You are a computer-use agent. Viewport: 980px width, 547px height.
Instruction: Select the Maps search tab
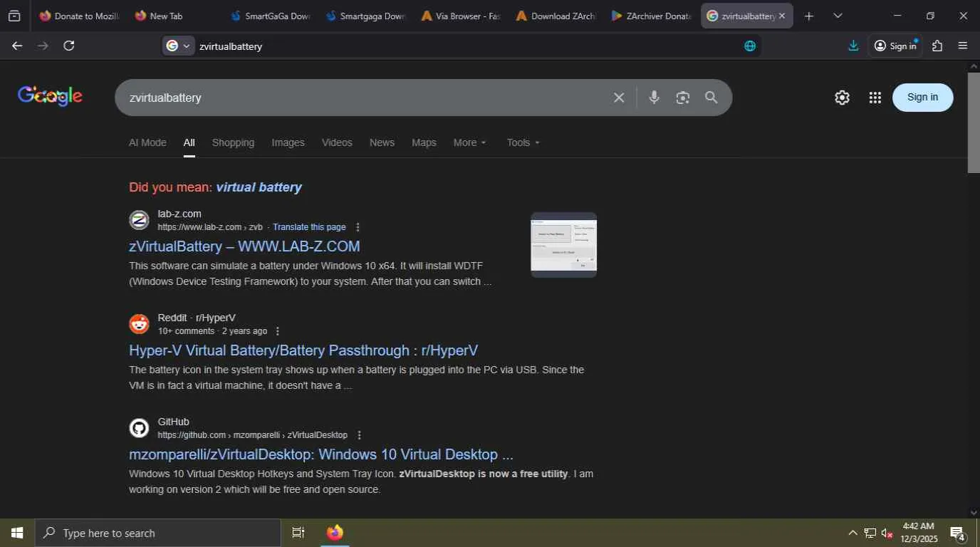tap(424, 142)
